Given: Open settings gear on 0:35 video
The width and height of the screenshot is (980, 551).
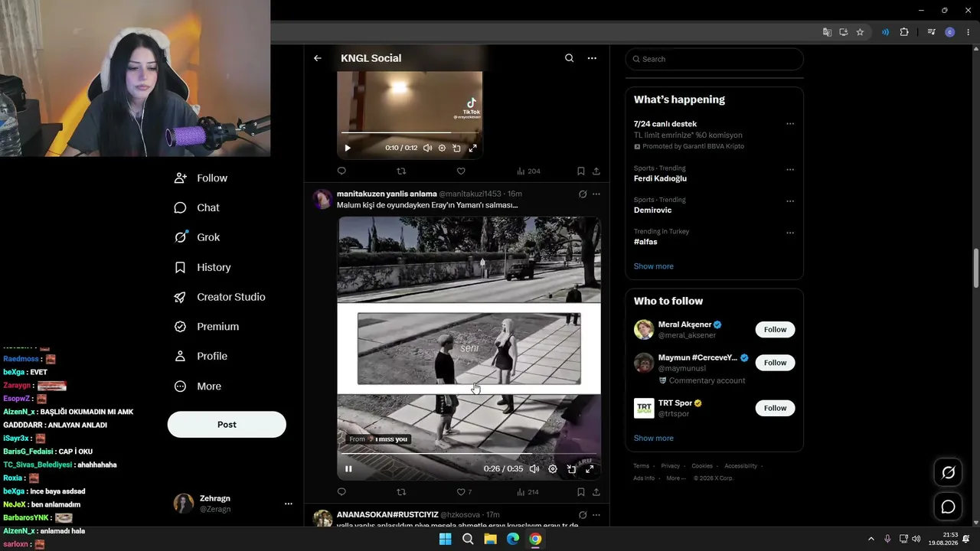Looking at the screenshot, I should 553,469.
